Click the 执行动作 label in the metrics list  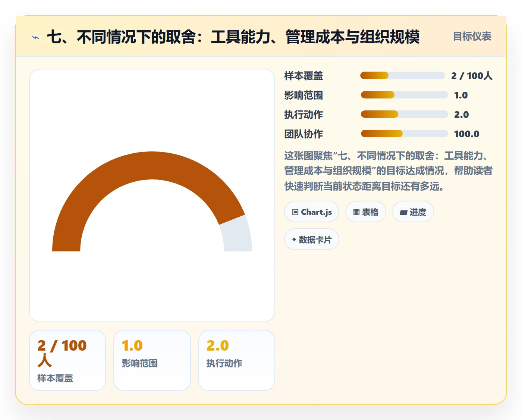(x=304, y=115)
